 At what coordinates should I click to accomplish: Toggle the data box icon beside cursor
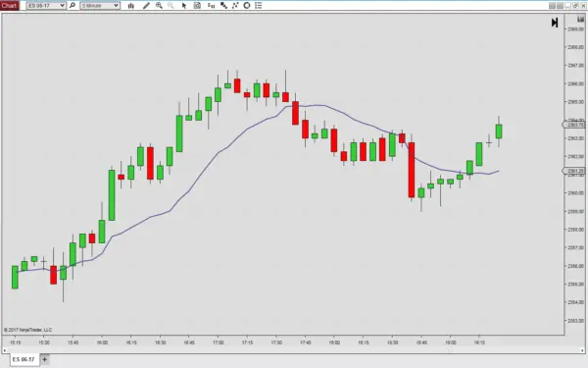click(x=197, y=5)
